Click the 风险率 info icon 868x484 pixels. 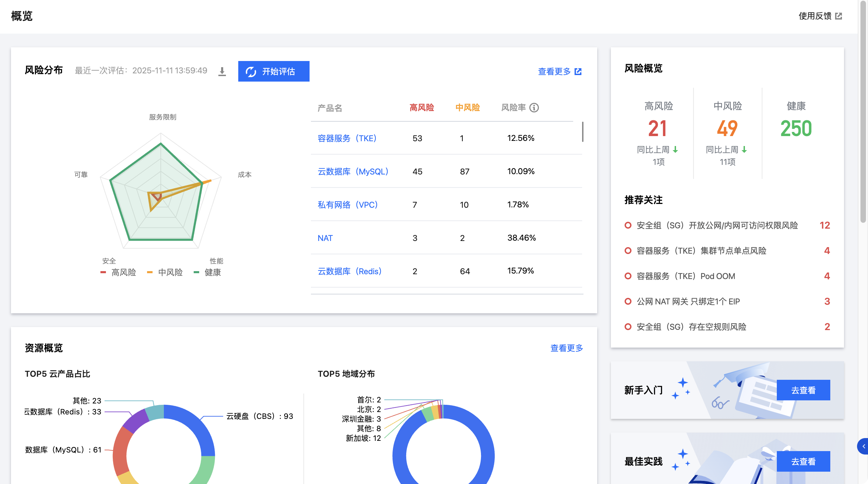pos(534,108)
